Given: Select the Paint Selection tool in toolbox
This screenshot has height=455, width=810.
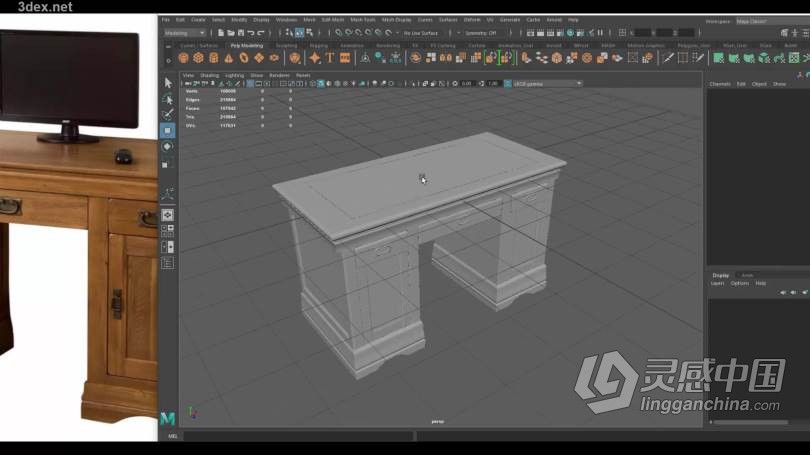Looking at the screenshot, I should pyautogui.click(x=168, y=114).
